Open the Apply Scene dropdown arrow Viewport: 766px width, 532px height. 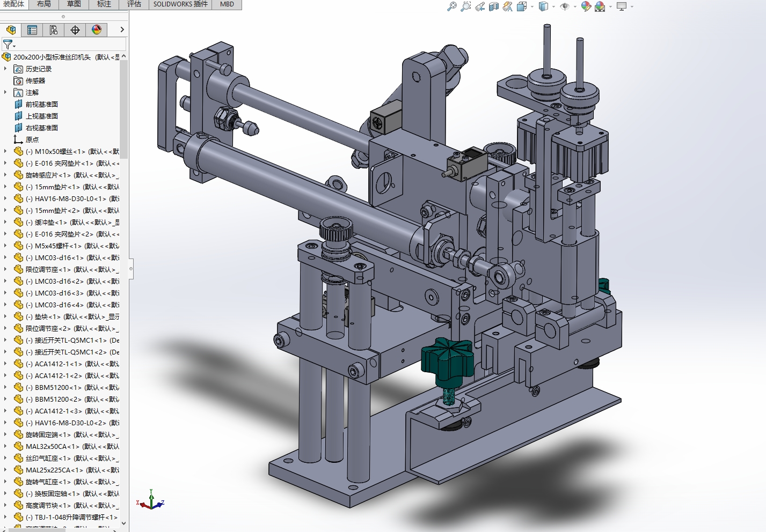[x=610, y=7]
